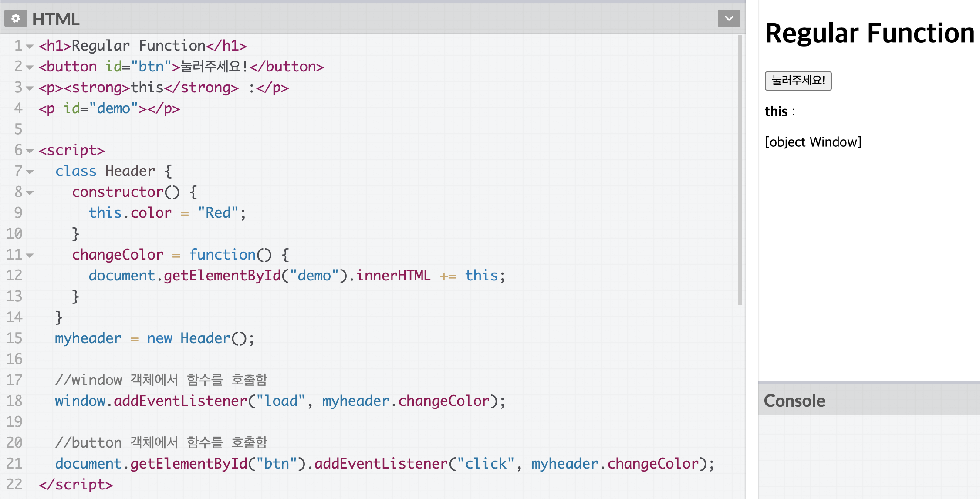Screen dimensions: 980x499
Task: Collapse the h1 tag on line 1
Action: point(30,46)
